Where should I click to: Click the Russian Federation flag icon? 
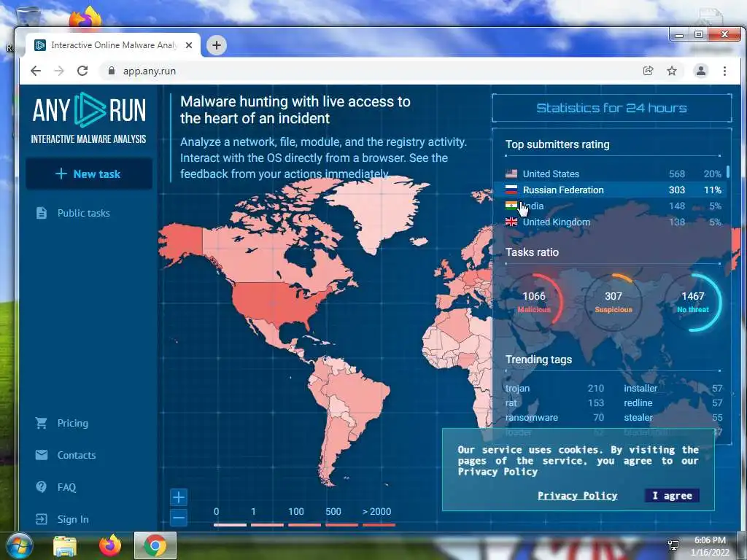(x=511, y=190)
